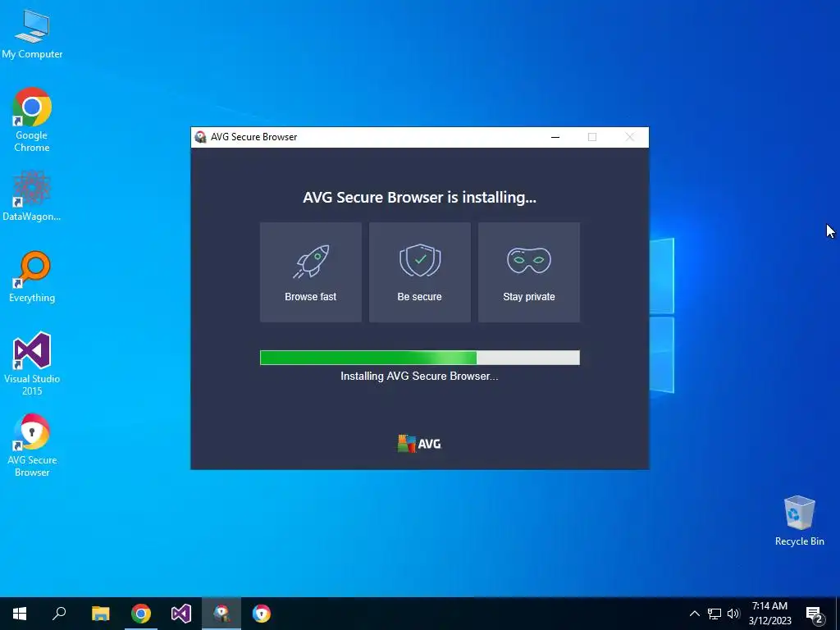Open Visual Studio from the taskbar
This screenshot has width=840, height=630.
(181, 614)
